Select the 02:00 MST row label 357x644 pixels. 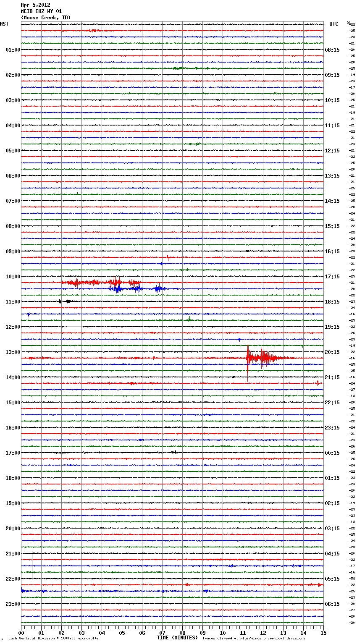[13, 75]
